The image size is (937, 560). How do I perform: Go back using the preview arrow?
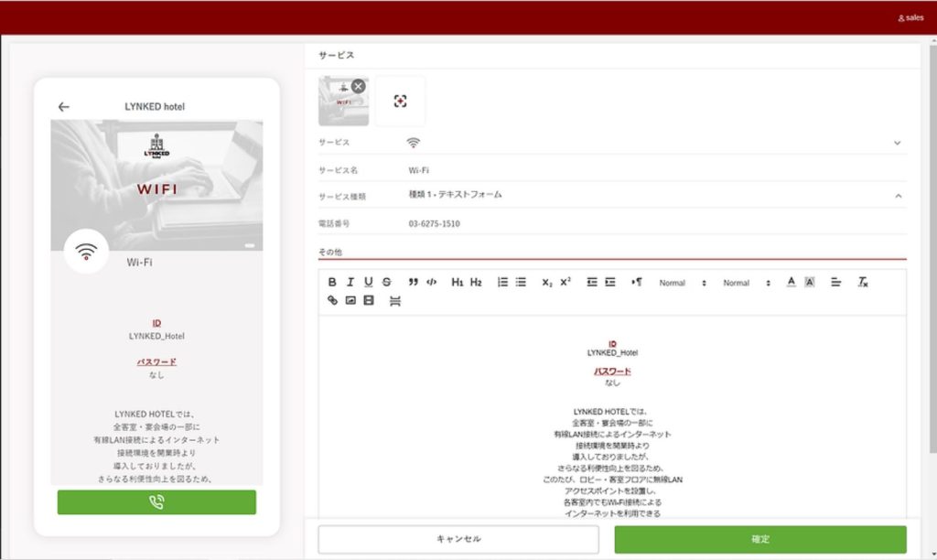coord(64,107)
